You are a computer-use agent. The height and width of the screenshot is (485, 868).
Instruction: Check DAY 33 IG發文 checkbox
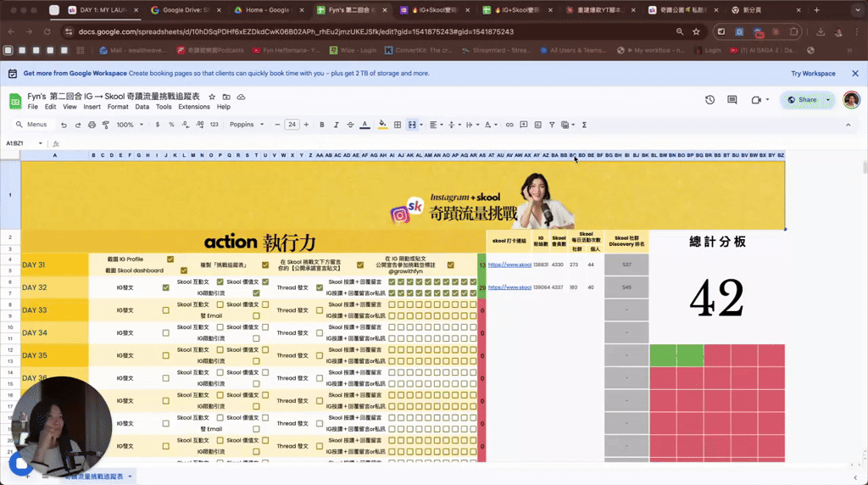[x=165, y=310]
